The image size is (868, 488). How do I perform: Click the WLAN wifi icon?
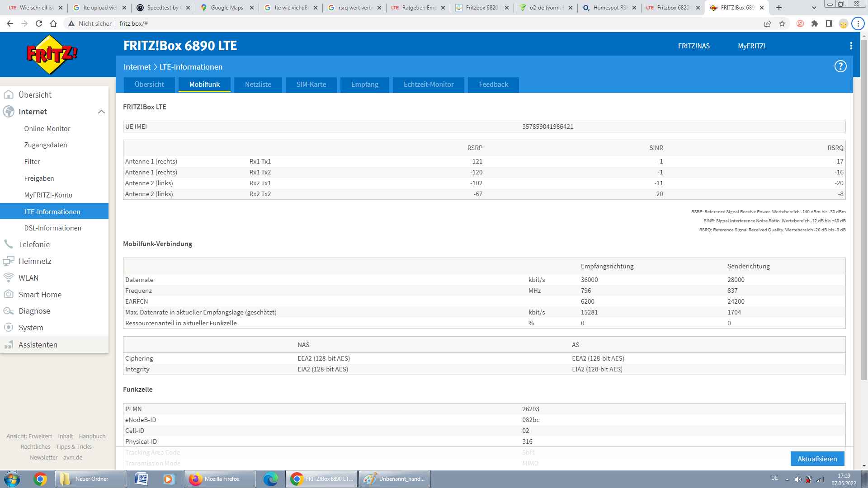coord(9,277)
